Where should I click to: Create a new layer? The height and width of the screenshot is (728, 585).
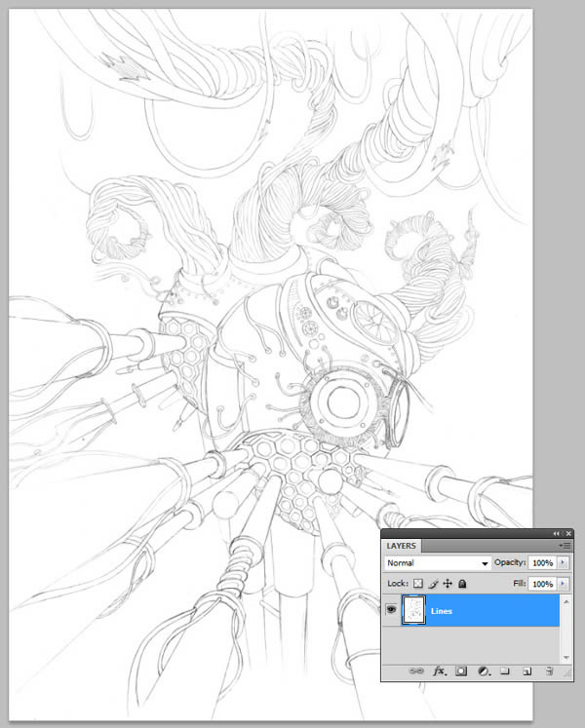[x=526, y=671]
